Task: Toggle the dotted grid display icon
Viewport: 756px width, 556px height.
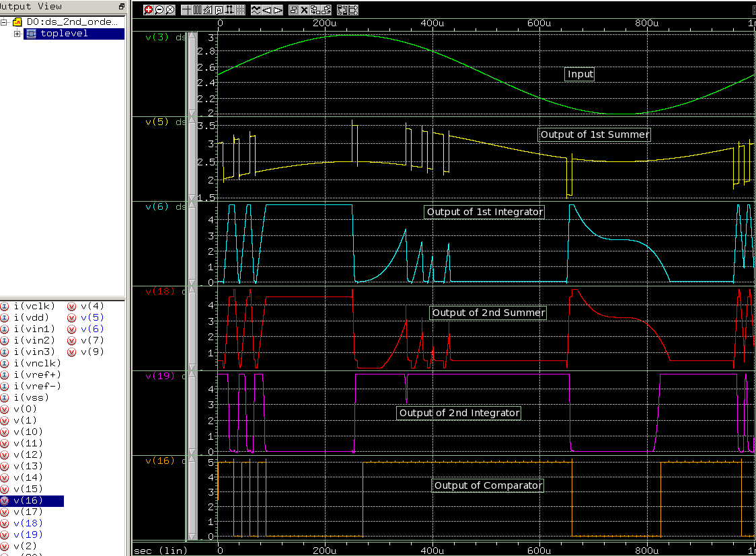Action: (x=240, y=10)
